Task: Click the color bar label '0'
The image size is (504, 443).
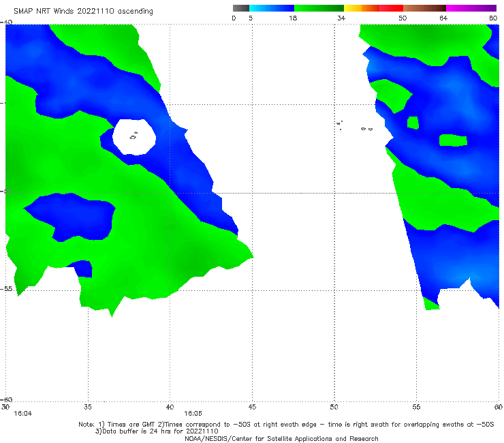Action: [x=234, y=18]
